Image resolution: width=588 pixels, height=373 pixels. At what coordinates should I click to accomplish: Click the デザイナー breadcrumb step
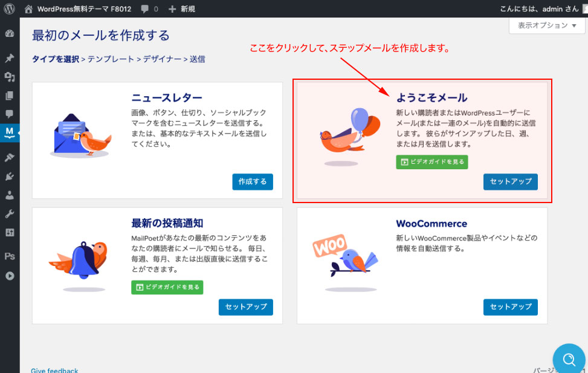pyautogui.click(x=162, y=59)
